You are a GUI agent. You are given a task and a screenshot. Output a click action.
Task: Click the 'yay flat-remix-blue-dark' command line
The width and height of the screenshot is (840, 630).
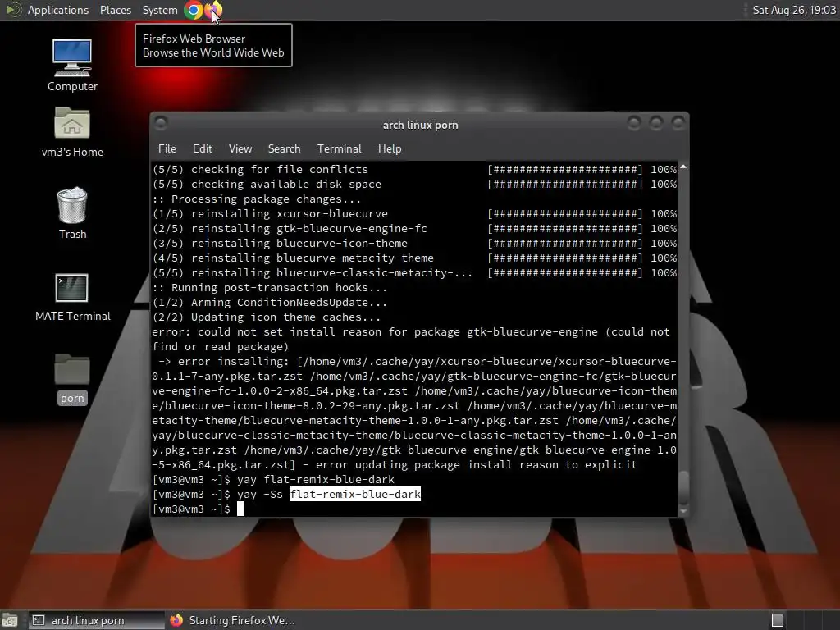pos(273,479)
